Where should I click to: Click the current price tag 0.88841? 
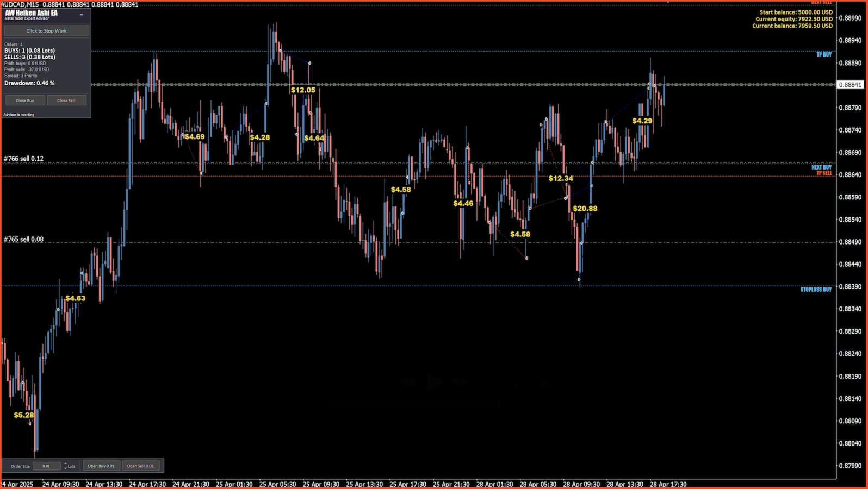coord(850,85)
